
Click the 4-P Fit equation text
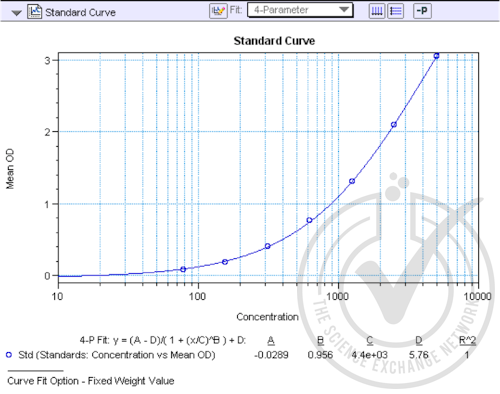(x=163, y=340)
